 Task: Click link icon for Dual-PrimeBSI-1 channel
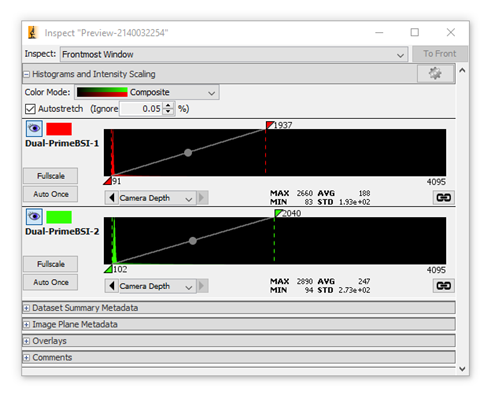pyautogui.click(x=443, y=198)
